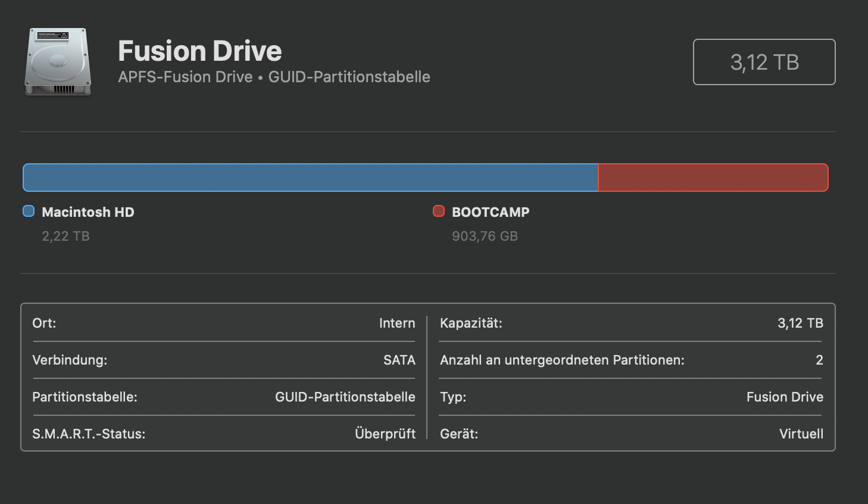Click the Kapazität row label
The height and width of the screenshot is (504, 868).
tap(471, 323)
